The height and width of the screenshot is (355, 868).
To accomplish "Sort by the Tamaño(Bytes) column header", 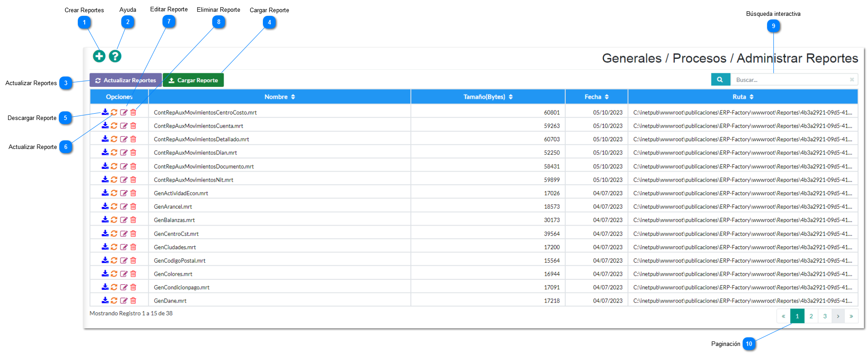I will point(488,97).
